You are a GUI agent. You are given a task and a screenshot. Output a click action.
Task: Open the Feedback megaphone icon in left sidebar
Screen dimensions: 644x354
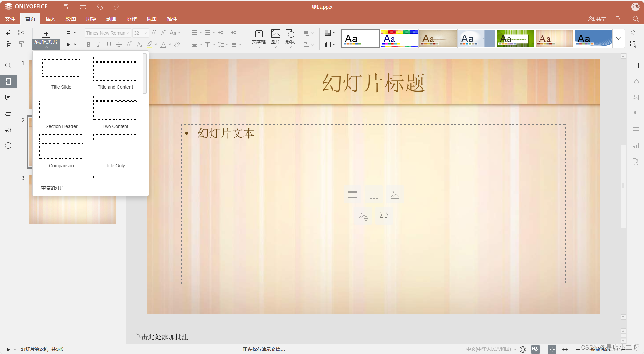(8, 130)
